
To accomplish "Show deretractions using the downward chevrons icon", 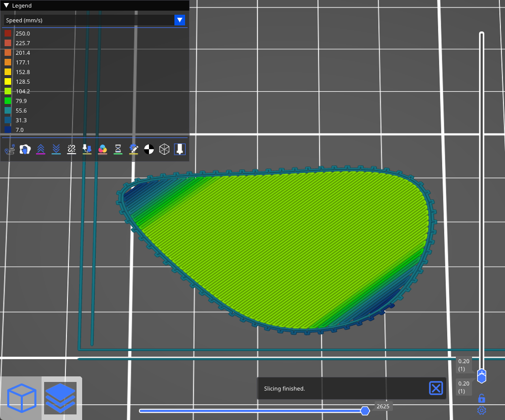I will [56, 149].
